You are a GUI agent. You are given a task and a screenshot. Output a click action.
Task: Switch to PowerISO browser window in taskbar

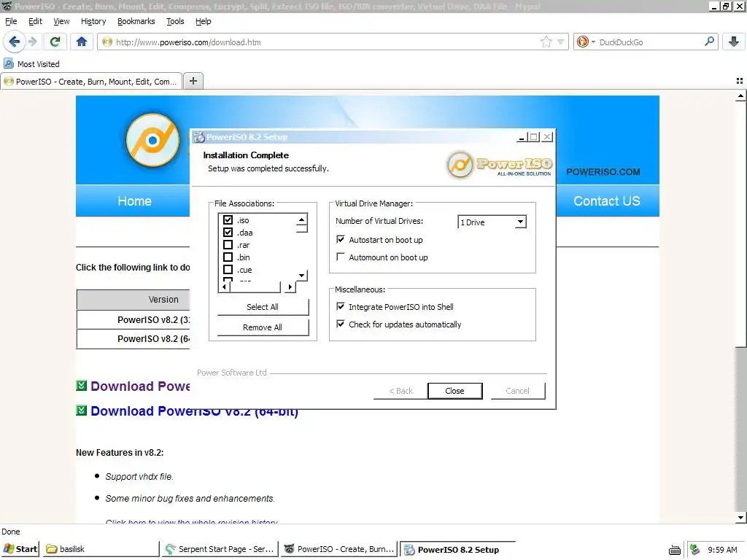pyautogui.click(x=338, y=549)
